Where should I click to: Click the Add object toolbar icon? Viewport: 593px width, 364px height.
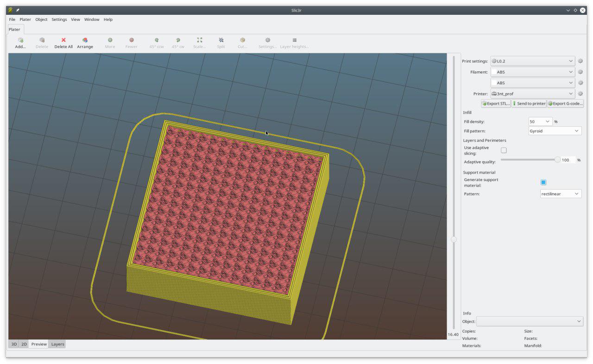pyautogui.click(x=20, y=40)
